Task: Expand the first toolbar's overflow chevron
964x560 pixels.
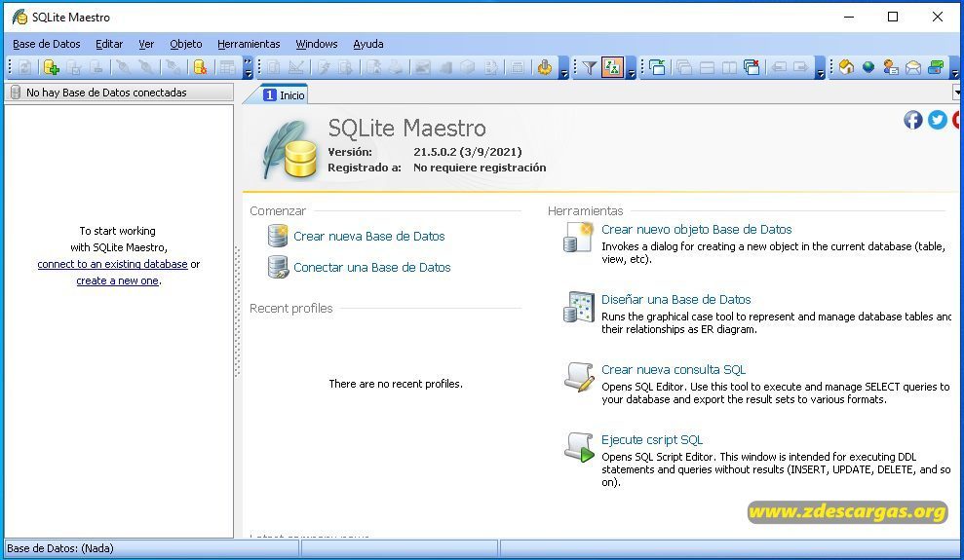Action: pos(248,67)
